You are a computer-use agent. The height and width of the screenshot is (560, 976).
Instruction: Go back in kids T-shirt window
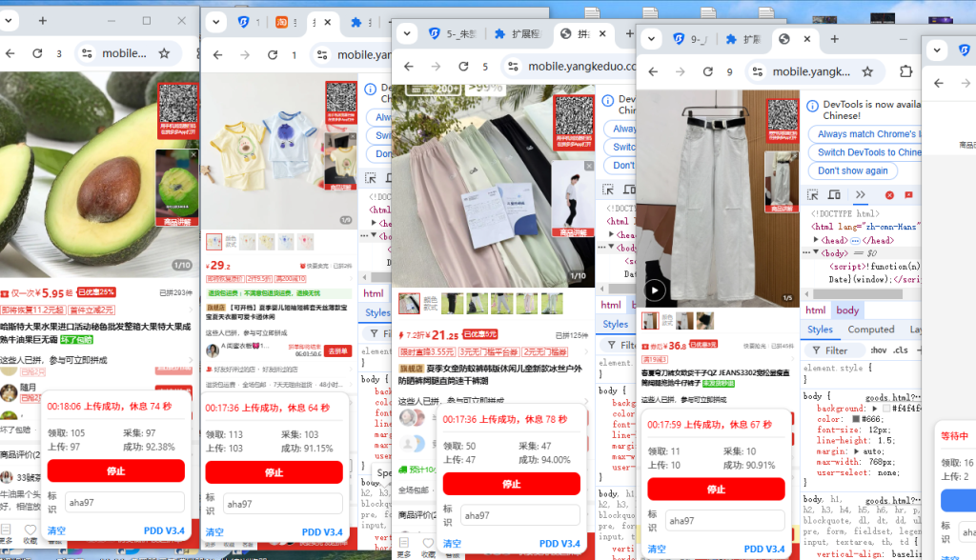(218, 54)
